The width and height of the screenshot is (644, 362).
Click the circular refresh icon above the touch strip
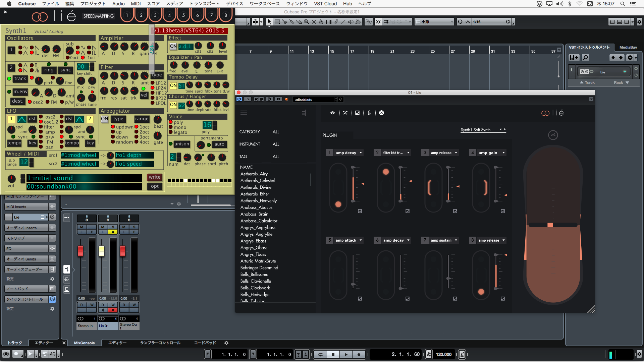(x=553, y=135)
